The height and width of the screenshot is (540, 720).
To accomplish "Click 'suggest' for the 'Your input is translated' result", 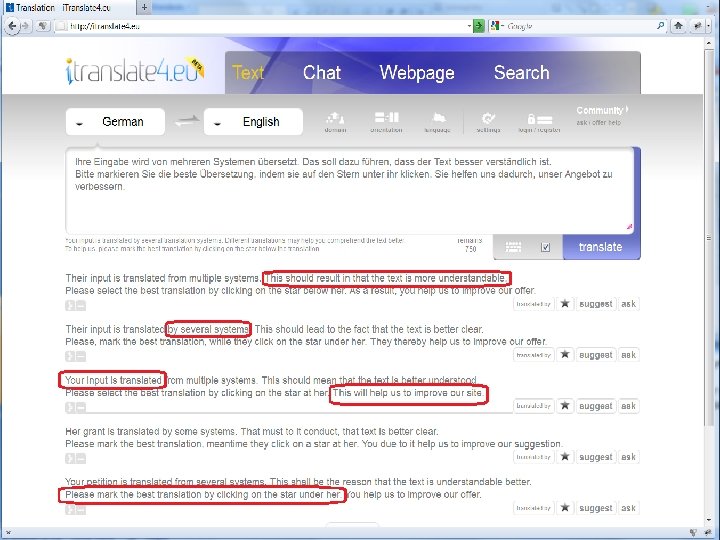I will click(596, 405).
